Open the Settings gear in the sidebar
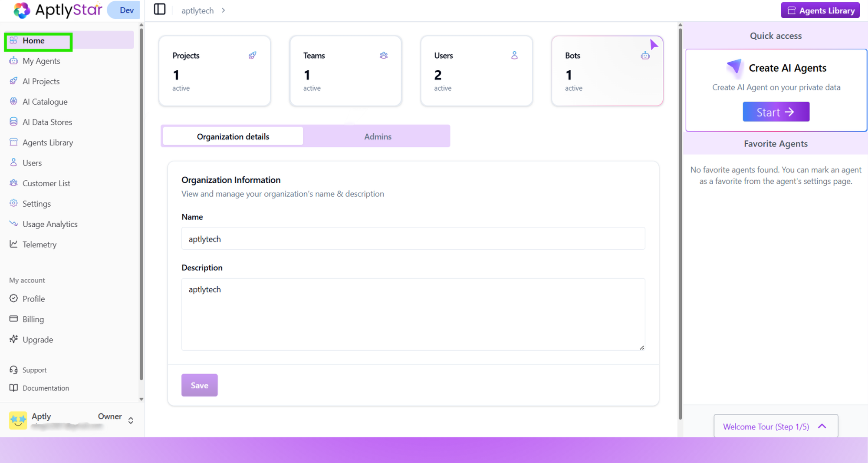This screenshot has width=868, height=463. click(x=13, y=203)
